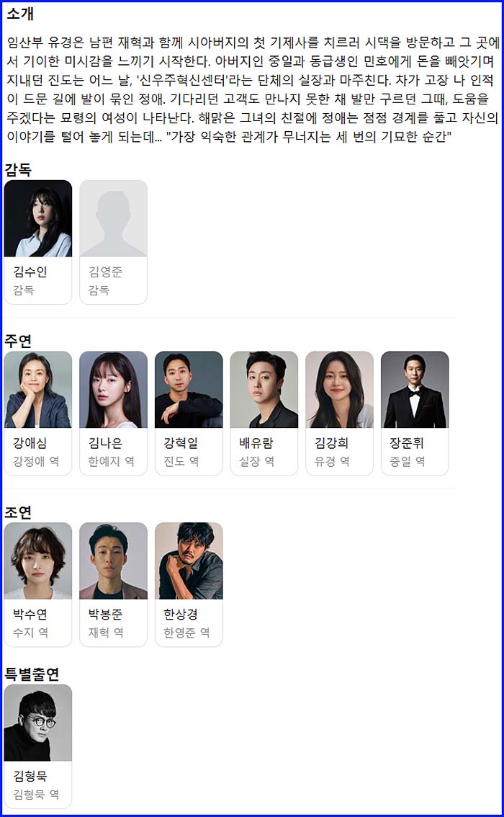Click 장준휘's tuxedo portrait
This screenshot has width=504, height=817.
[x=415, y=390]
